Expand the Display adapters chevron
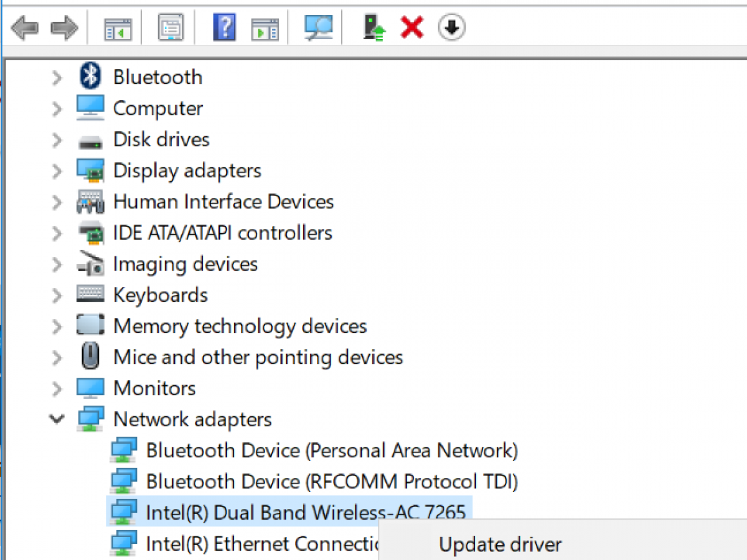This screenshot has height=560, width=747. point(57,170)
